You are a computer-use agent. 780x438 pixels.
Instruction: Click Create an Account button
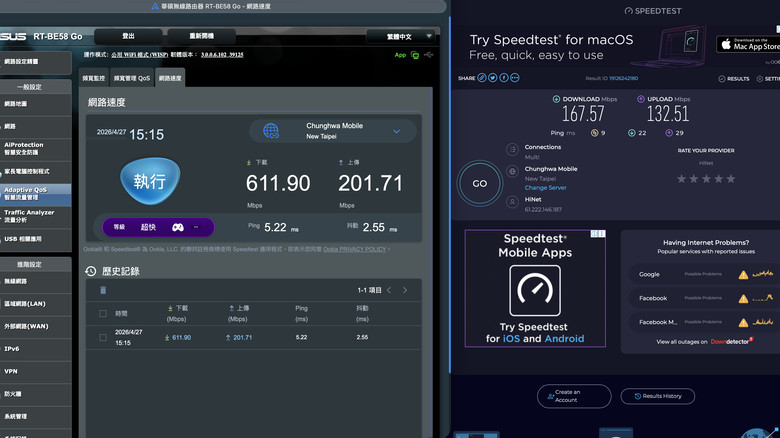[574, 396]
